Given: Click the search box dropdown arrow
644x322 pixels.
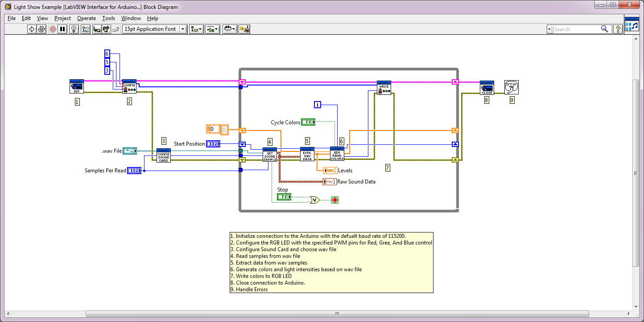Looking at the screenshot, I should tap(550, 29).
